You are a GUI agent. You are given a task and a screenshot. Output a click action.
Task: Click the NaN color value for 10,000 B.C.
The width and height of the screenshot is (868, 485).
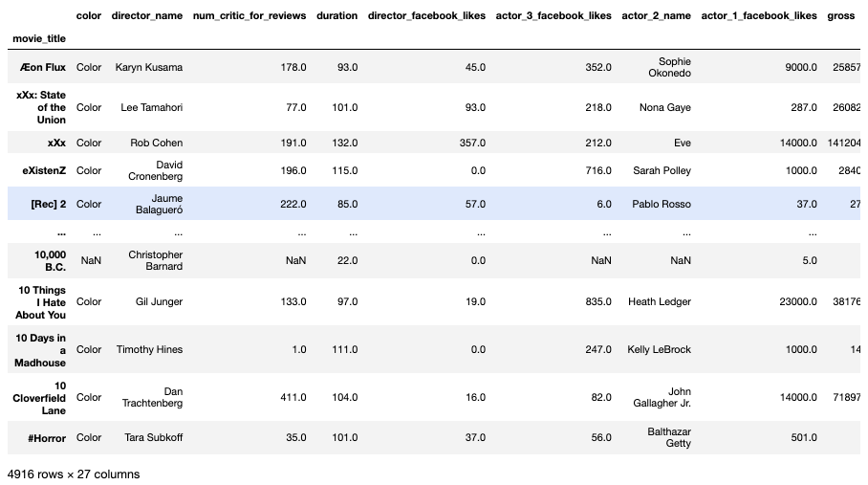click(91, 260)
